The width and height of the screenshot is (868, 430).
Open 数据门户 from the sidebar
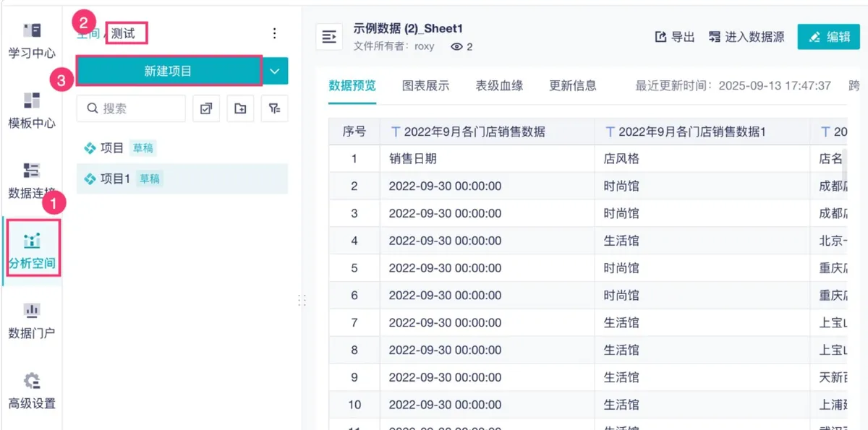[32, 322]
